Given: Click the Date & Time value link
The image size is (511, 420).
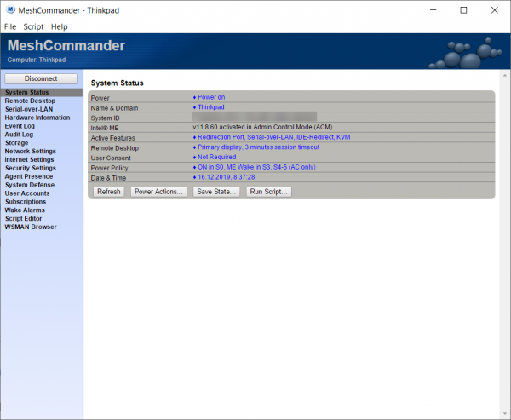Looking at the screenshot, I should click(227, 177).
